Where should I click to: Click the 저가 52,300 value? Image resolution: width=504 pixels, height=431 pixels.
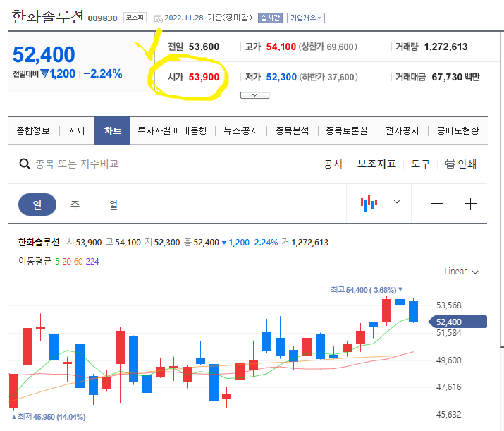pos(281,77)
